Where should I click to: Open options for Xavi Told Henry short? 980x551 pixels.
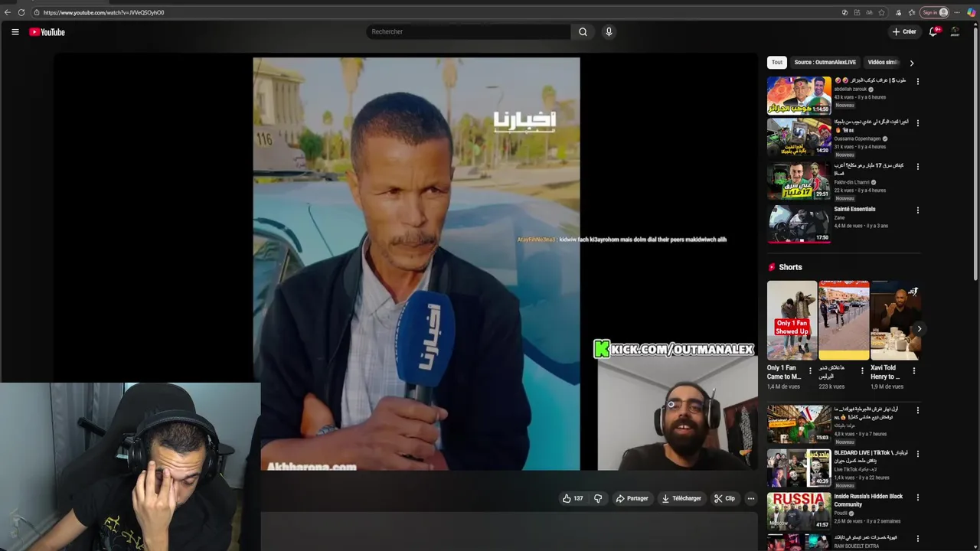913,371
